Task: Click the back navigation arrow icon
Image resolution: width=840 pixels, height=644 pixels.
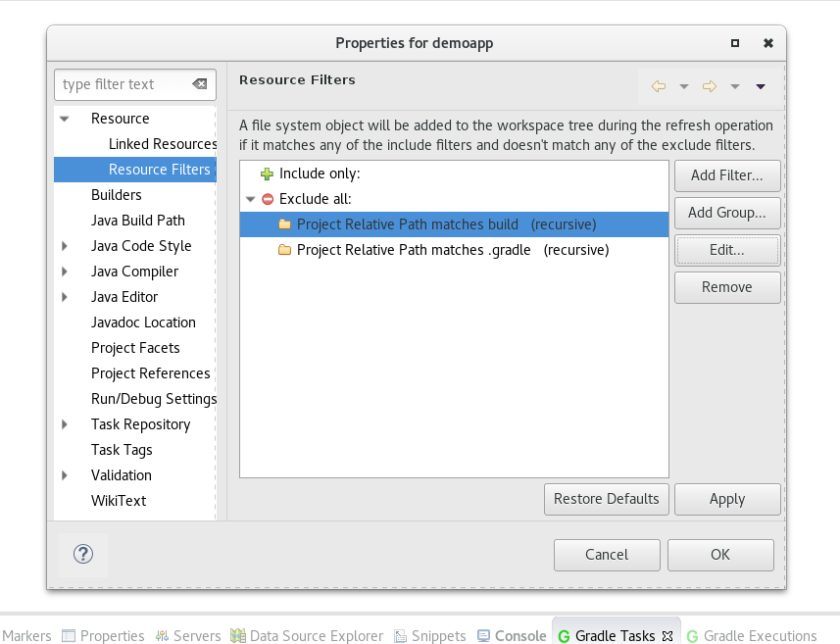Action: pyautogui.click(x=659, y=86)
